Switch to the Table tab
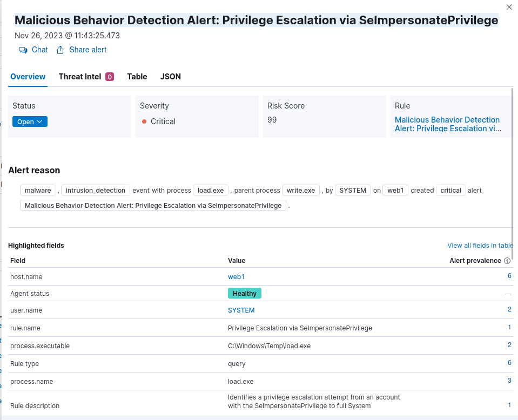Viewport: 518px width, 420px height. point(137,77)
